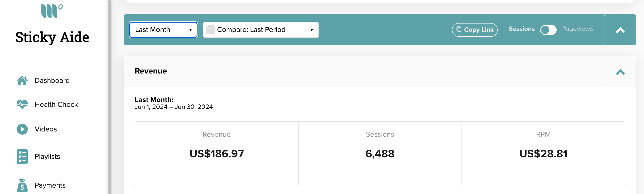The height and width of the screenshot is (194, 644).
Task: Click the copy icon inside Copy Link
Action: tap(459, 30)
